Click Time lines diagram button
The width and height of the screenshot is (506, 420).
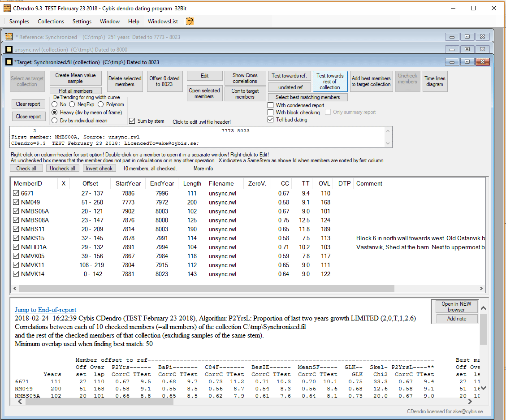[435, 81]
